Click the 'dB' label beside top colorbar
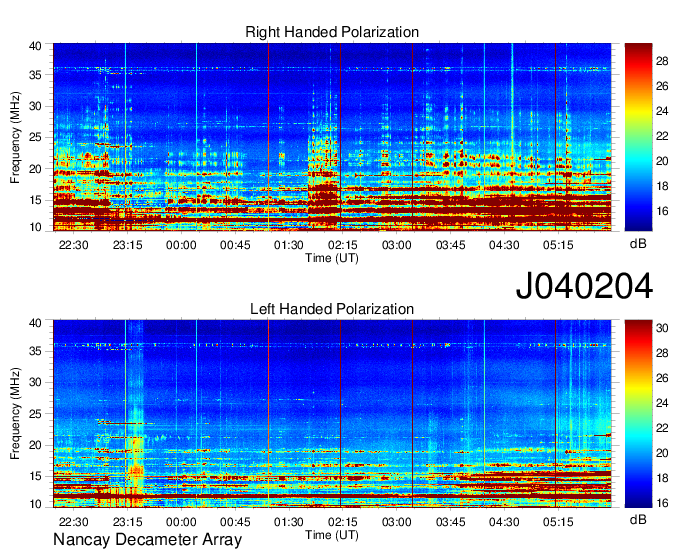Image resolution: width=680 pixels, height=552 pixels. tap(638, 244)
